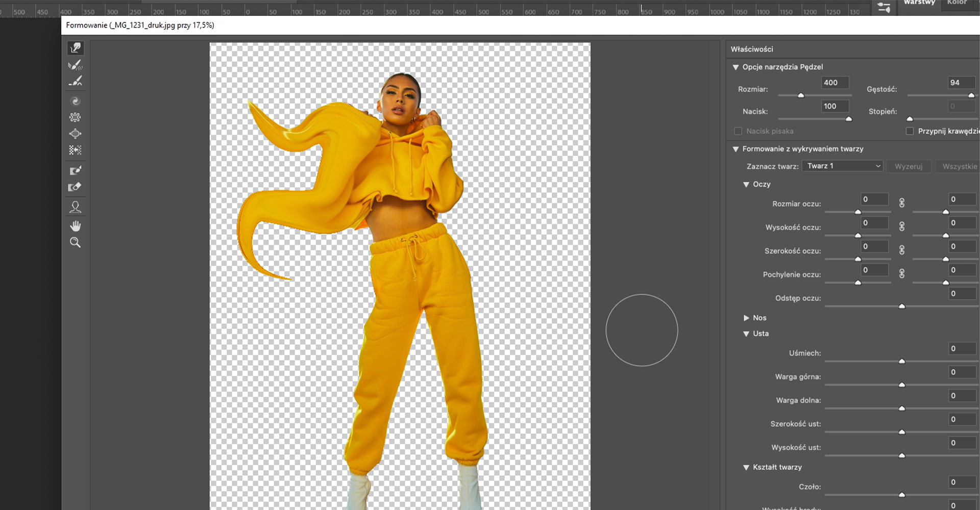This screenshot has height=510, width=980.
Task: Select the Forward Warp tool
Action: (x=76, y=48)
